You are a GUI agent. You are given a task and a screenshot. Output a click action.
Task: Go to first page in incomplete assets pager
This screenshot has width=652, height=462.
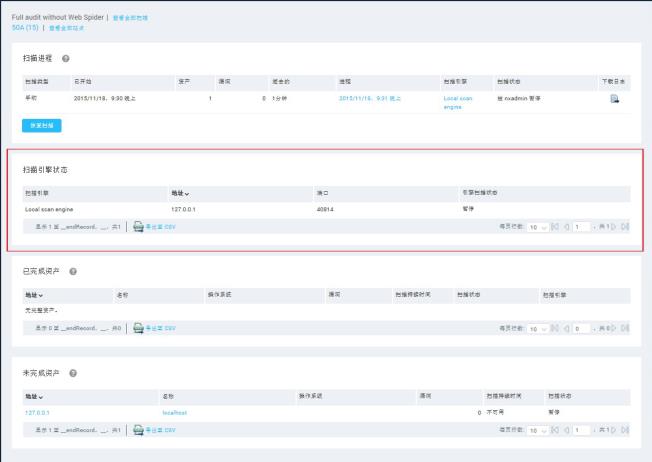coord(557,430)
